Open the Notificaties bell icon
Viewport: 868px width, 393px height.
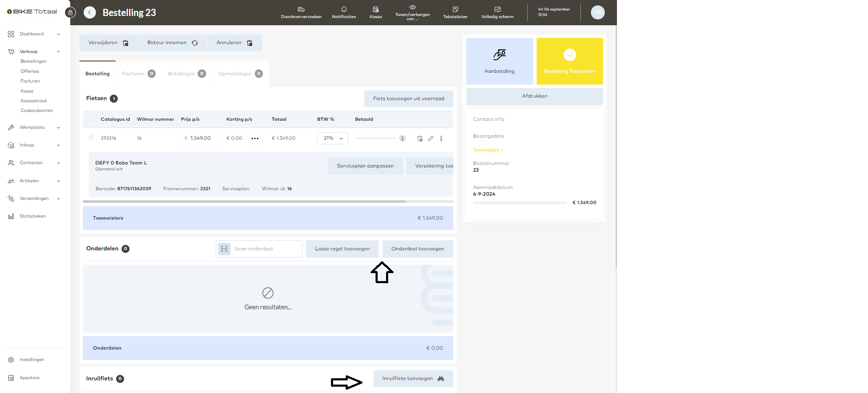click(x=344, y=10)
